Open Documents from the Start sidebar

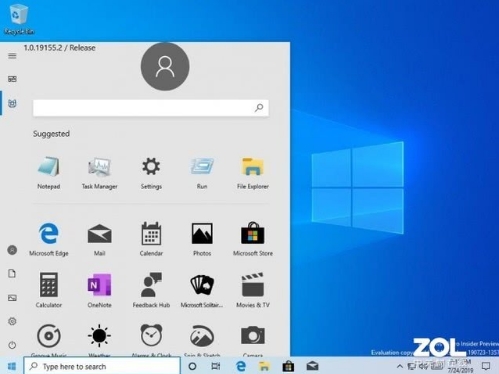(x=12, y=274)
